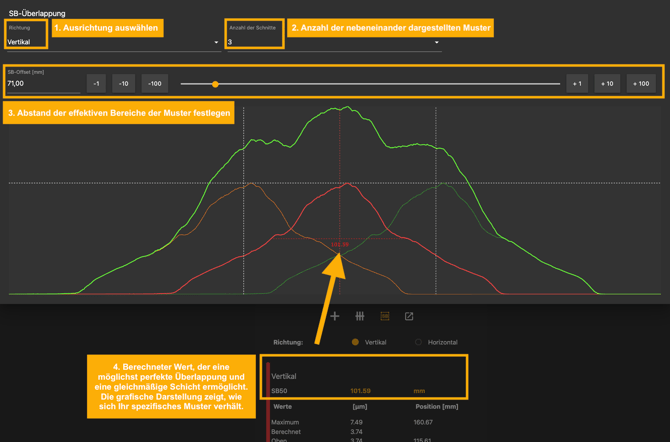Increase SB-Offset by 100
This screenshot has height=442, width=670.
pyautogui.click(x=640, y=84)
